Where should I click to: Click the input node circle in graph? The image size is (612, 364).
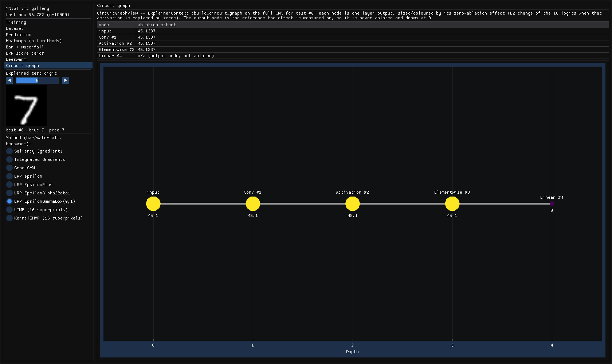click(x=153, y=203)
